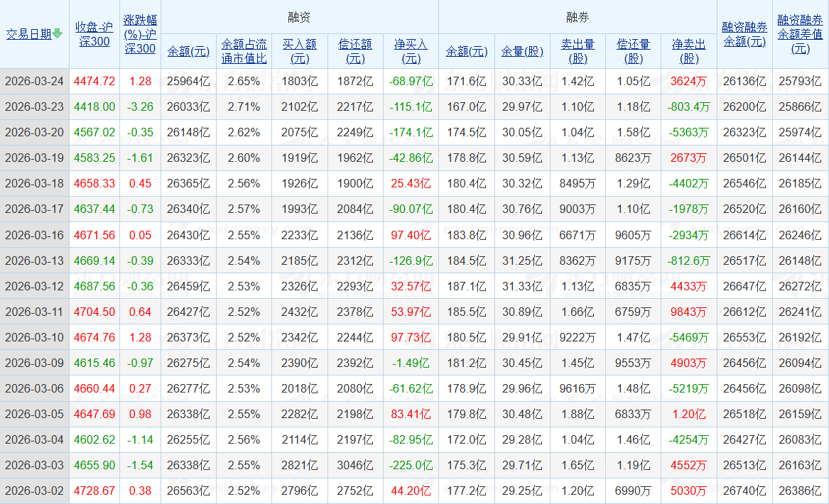Click net buy value 97.73亿
The width and height of the screenshot is (829, 504).
coord(411,337)
